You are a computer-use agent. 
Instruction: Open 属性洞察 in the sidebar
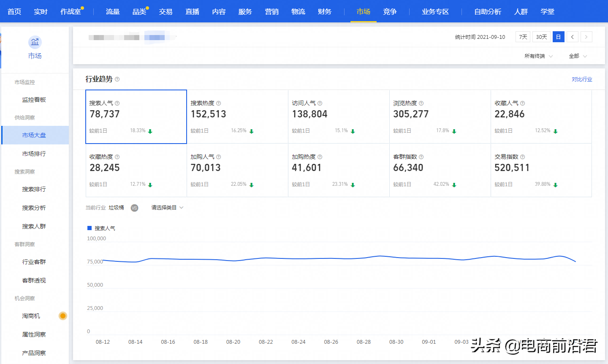[34, 334]
